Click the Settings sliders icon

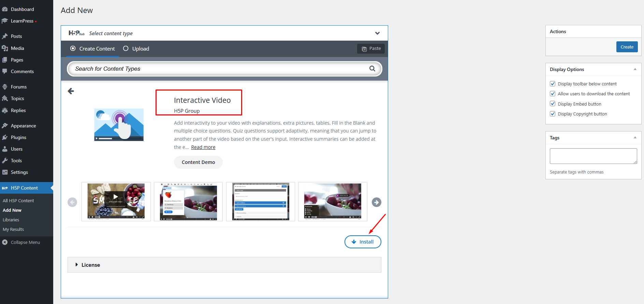(5, 172)
